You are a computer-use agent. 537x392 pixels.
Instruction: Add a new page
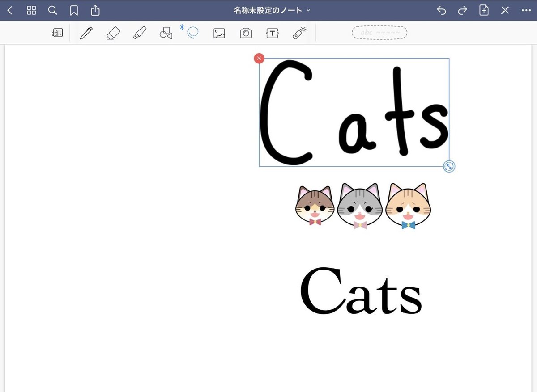(484, 10)
